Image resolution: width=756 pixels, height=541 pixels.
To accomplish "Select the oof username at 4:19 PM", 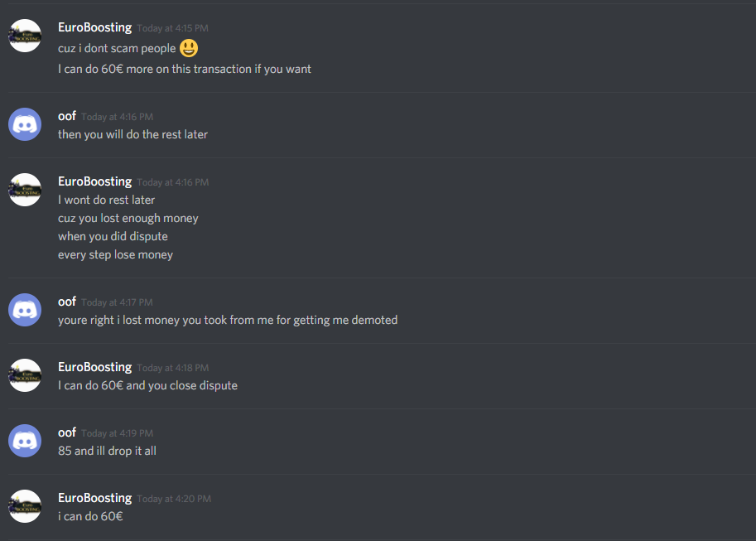I will pos(67,432).
